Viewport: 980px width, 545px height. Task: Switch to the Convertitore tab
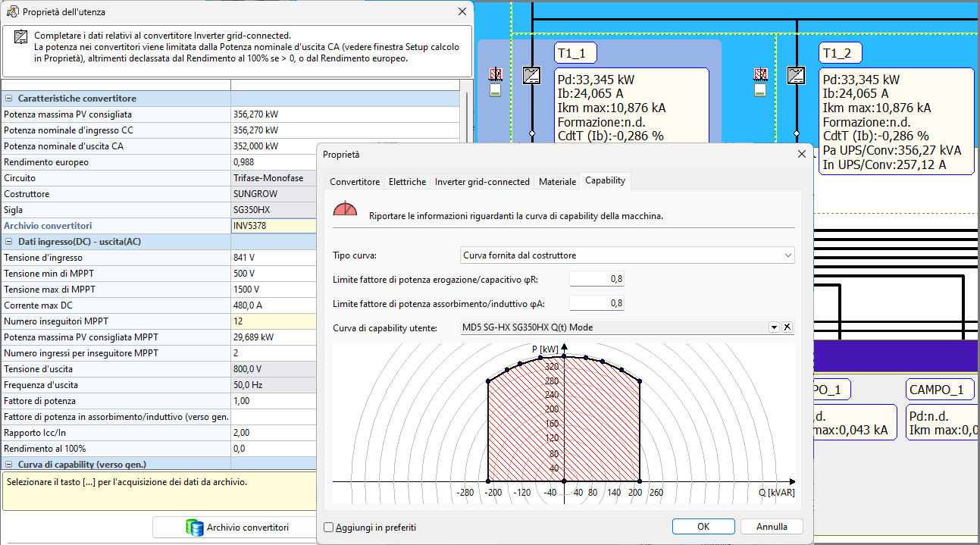(355, 182)
